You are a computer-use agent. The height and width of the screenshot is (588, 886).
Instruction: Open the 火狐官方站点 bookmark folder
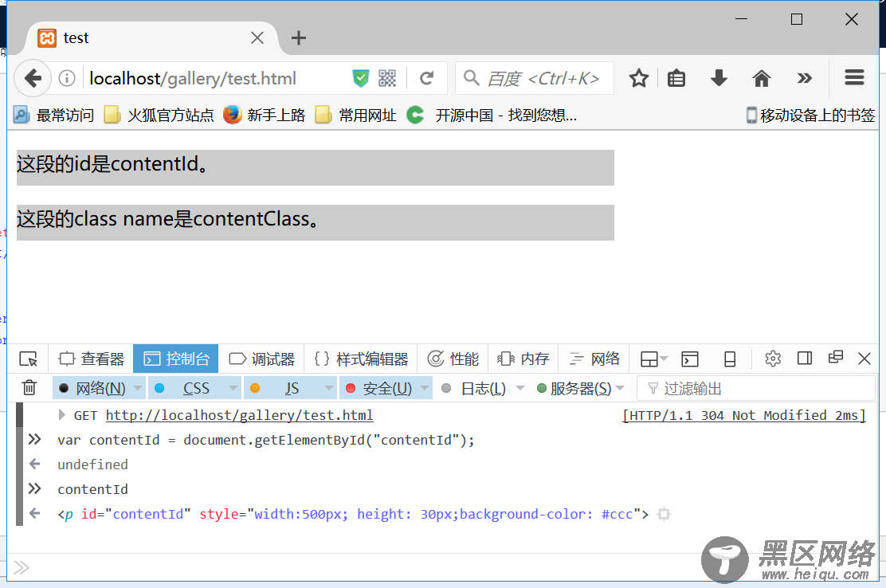(x=159, y=116)
